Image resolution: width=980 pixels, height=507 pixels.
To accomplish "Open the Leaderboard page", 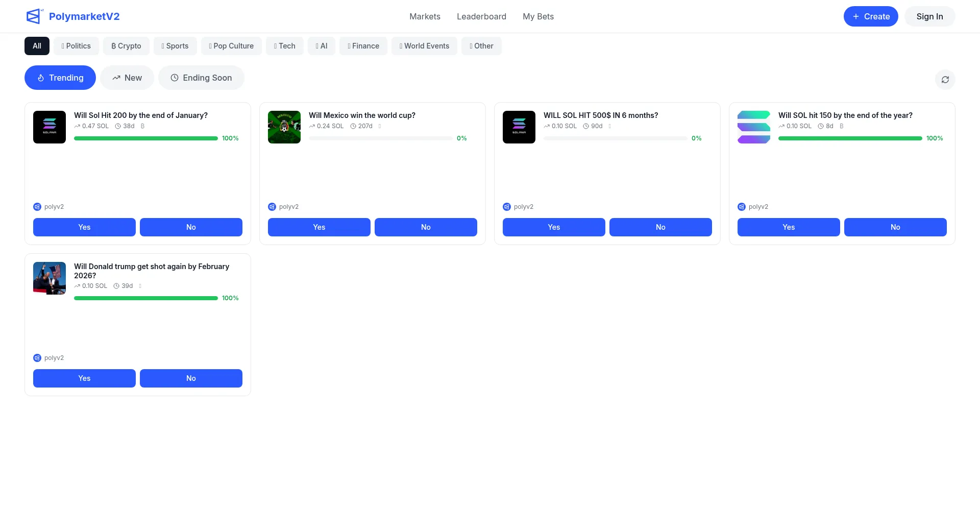I will click(481, 16).
